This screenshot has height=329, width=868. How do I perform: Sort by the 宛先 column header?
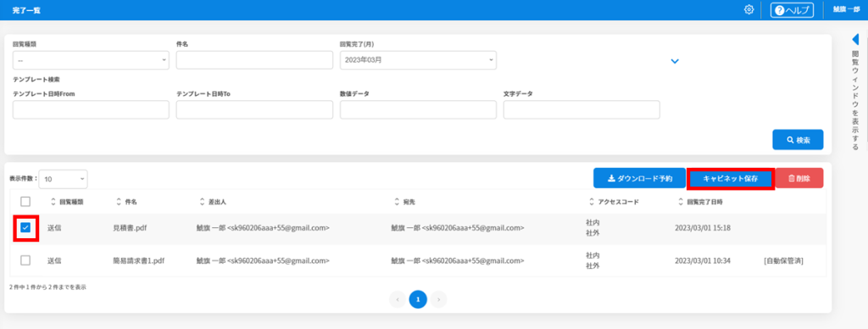[404, 202]
